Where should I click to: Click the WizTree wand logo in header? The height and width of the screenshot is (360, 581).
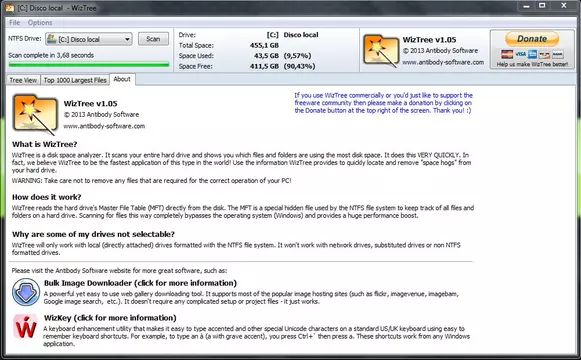pyautogui.click(x=381, y=50)
